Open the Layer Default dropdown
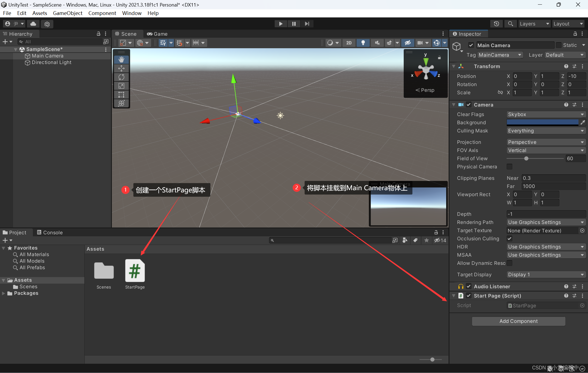This screenshot has width=588, height=373. pyautogui.click(x=565, y=55)
